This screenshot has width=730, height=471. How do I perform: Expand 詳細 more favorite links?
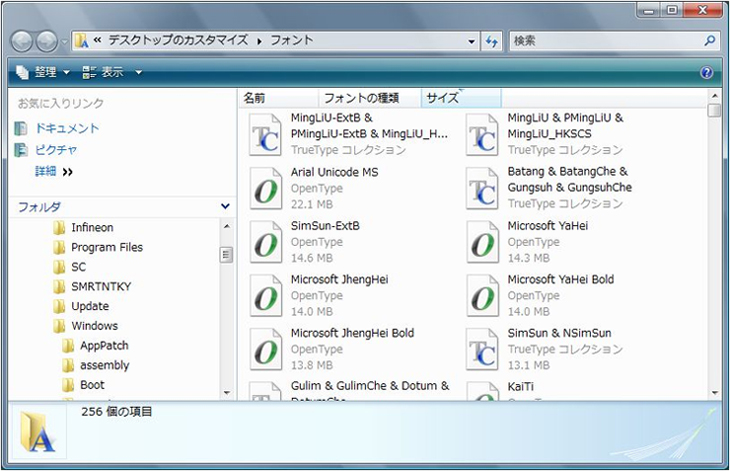coord(54,172)
